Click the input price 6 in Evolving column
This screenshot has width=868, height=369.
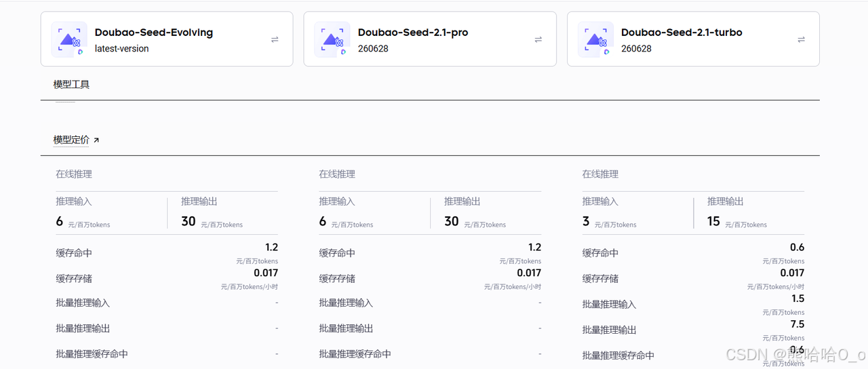[60, 222]
